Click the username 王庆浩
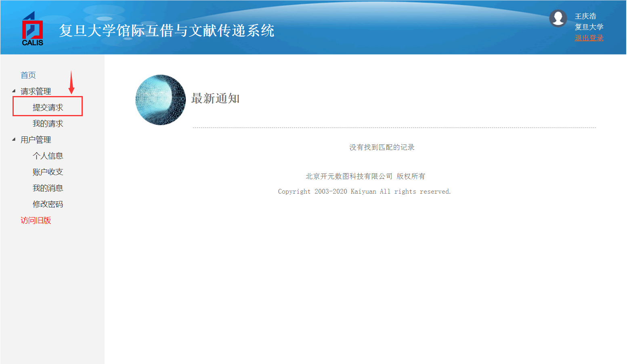 (x=585, y=16)
